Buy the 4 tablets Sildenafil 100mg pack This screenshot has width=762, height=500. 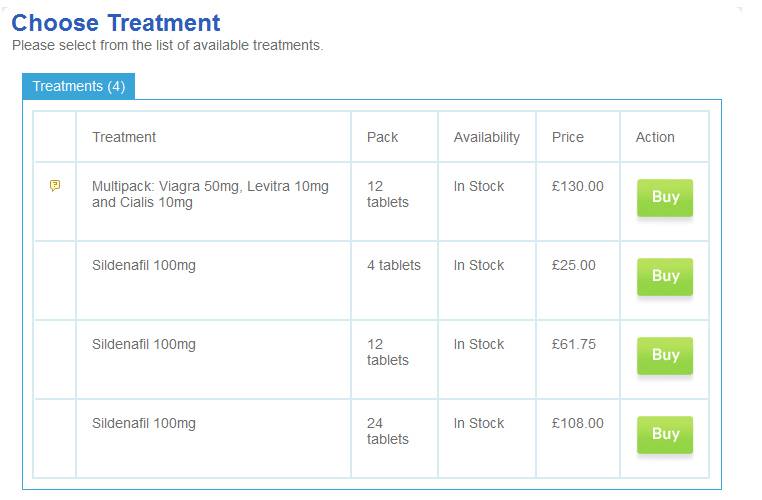[665, 276]
